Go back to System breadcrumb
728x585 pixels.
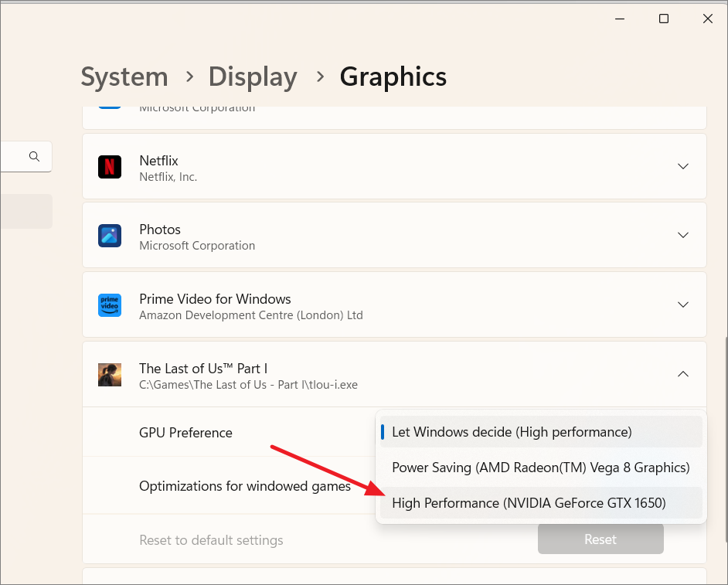click(x=124, y=77)
